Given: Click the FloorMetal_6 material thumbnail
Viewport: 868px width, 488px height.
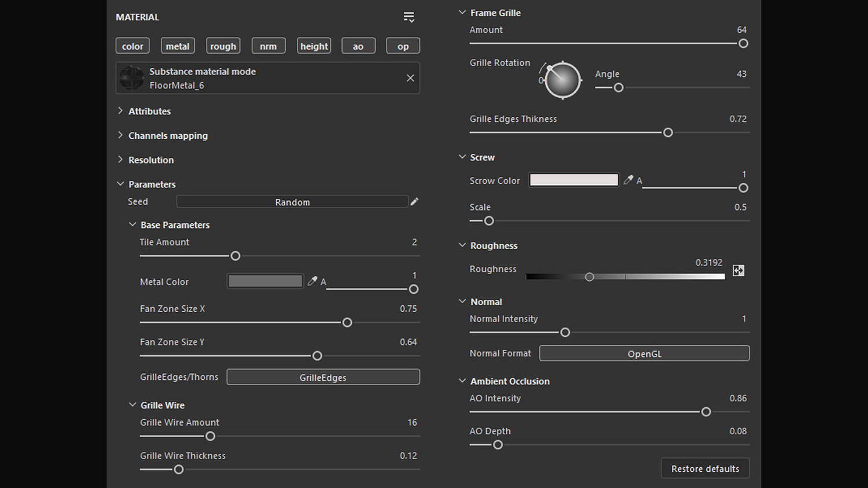Looking at the screenshot, I should (132, 78).
